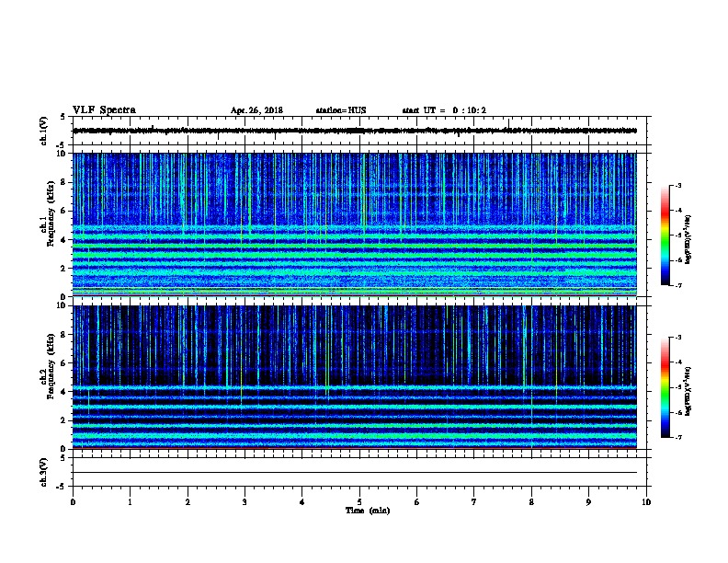Viewport: 728px width, 563px height.
Task: Click the 'ch.3(V)' axis label
Action: coord(44,472)
